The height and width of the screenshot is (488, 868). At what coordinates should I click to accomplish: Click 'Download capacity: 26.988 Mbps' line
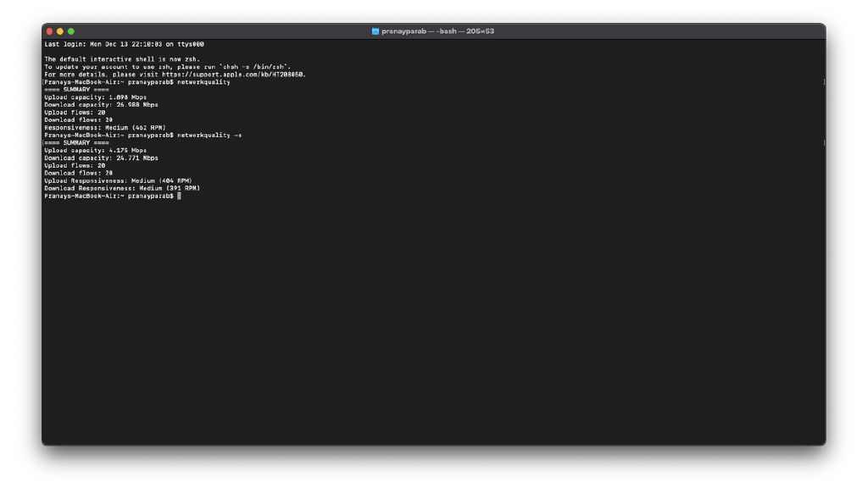click(102, 105)
